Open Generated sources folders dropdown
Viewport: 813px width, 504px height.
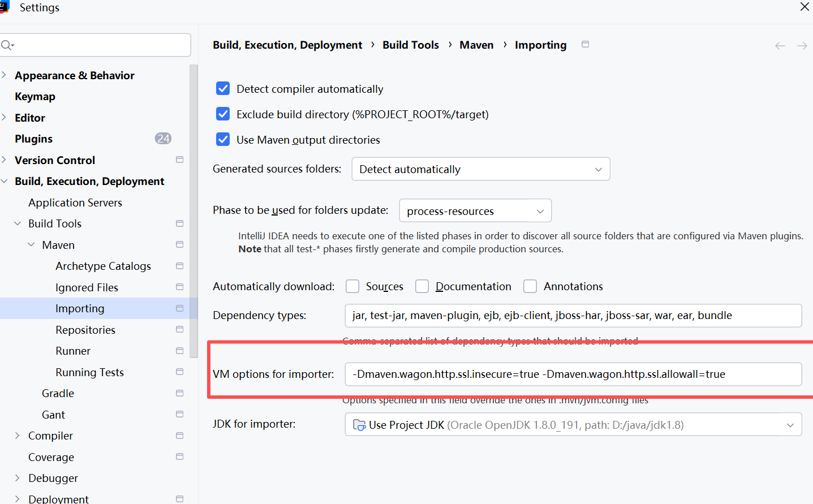click(x=481, y=169)
